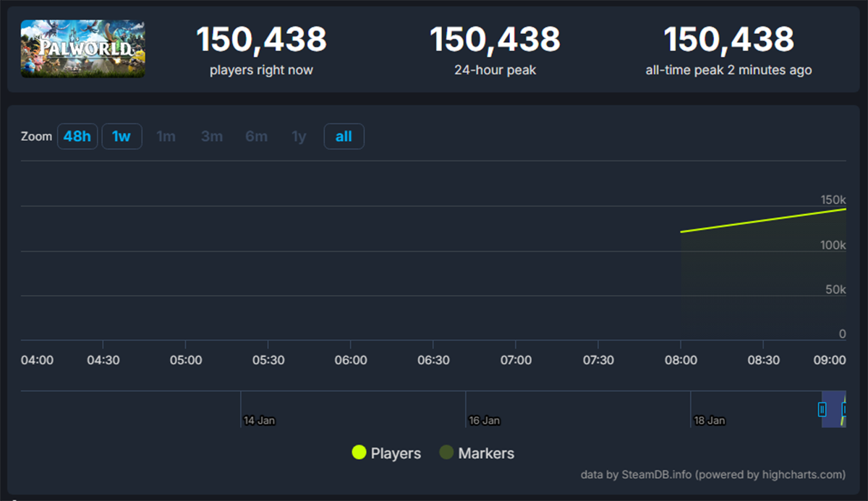Screen dimensions: 868x501
Task: Click the dark green Markers legend dot
Action: pyautogui.click(x=446, y=453)
